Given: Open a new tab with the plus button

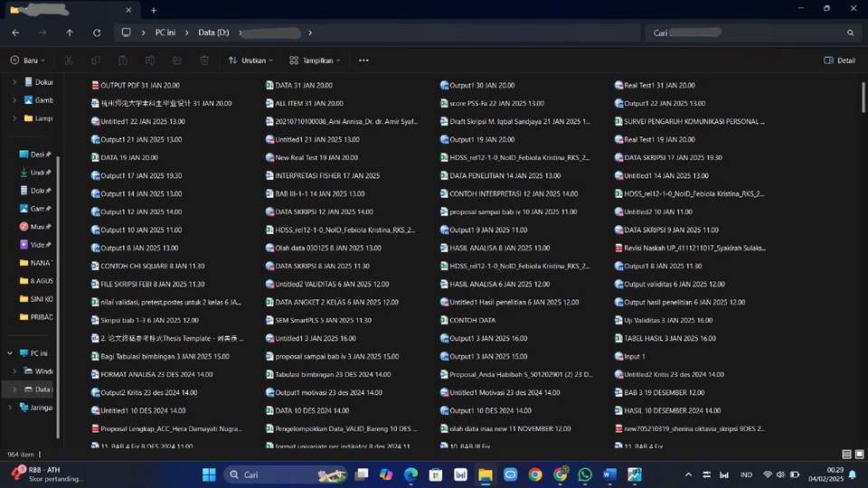Looking at the screenshot, I should (154, 10).
